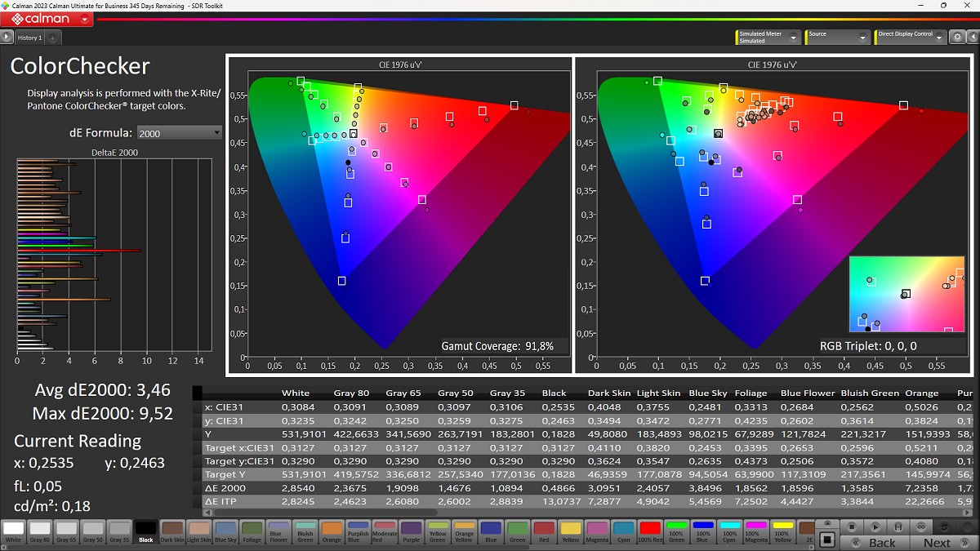
Task: Select the White color patch
Action: click(13, 532)
